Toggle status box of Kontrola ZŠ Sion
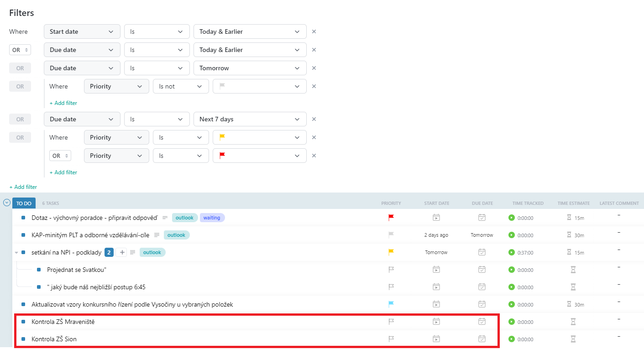 (23, 339)
